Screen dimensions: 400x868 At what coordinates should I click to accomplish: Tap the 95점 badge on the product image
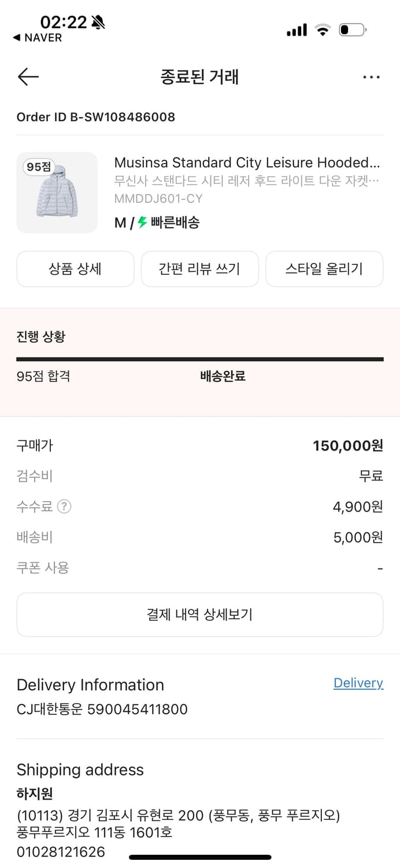pos(39,167)
